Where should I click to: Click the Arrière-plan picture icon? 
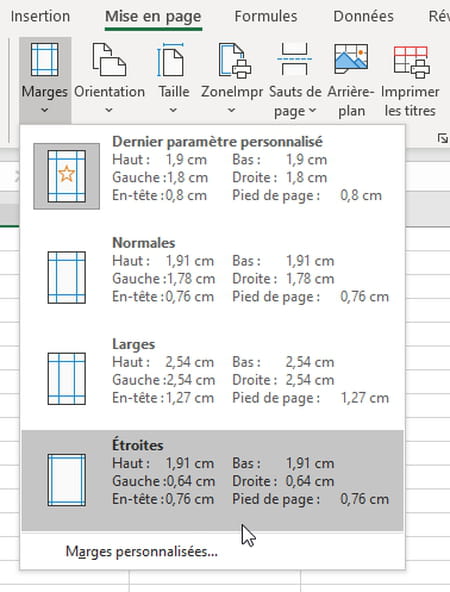pyautogui.click(x=351, y=59)
